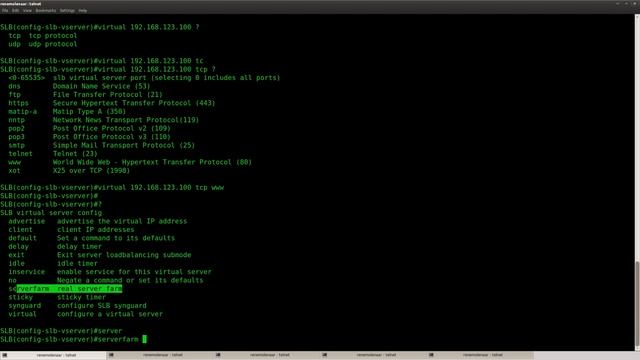Open the View menu

coord(27,11)
